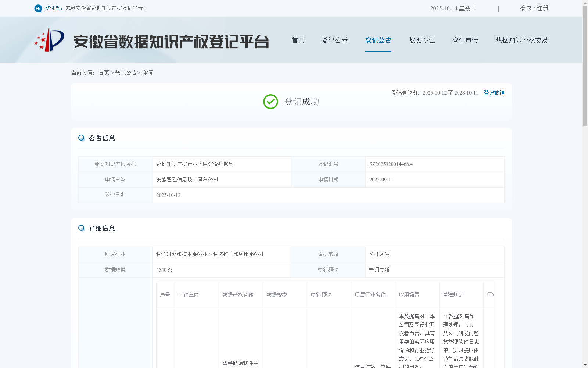Click the 登录 / 注册 link
The width and height of the screenshot is (588, 368).
coord(534,8)
